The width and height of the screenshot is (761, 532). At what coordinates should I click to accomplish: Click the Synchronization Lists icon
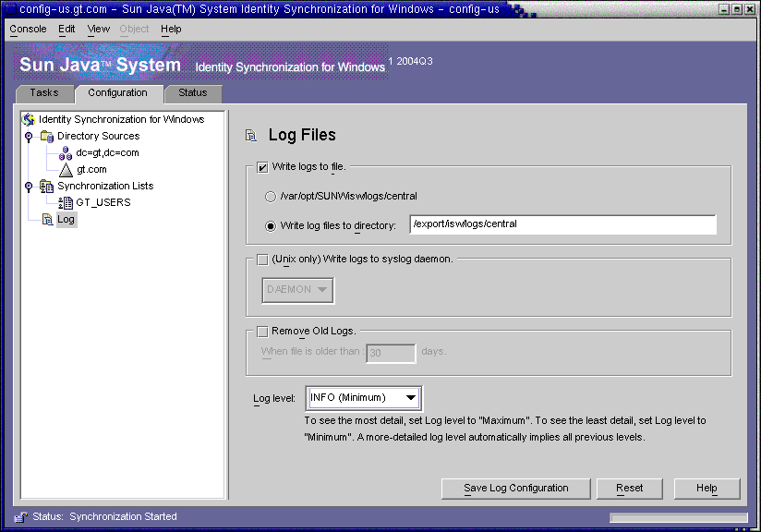pos(47,187)
